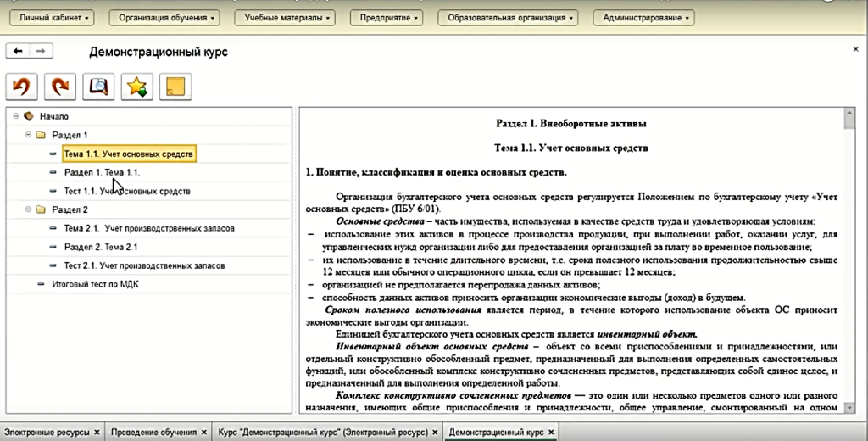Viewport: 868px width, 441px height.
Task: Select Раздел 1. Тема 1.1. item
Action: (102, 172)
